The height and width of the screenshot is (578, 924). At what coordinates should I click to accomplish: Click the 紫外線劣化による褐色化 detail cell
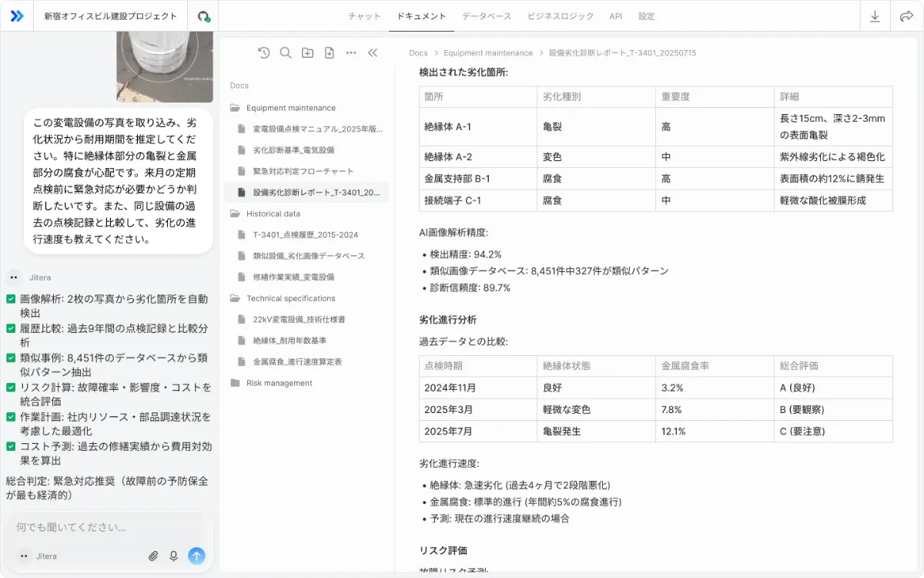833,157
